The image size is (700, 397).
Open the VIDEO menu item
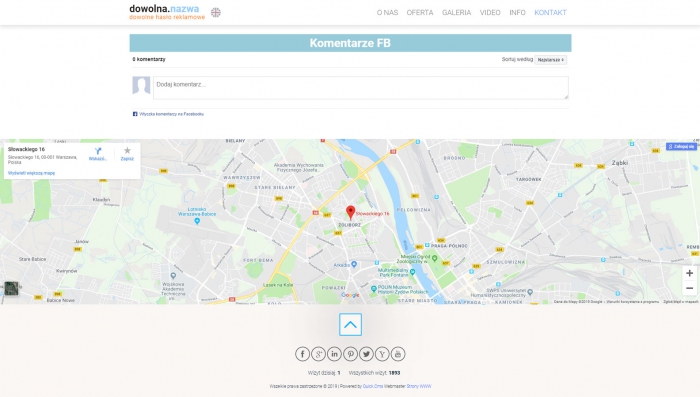pos(490,13)
